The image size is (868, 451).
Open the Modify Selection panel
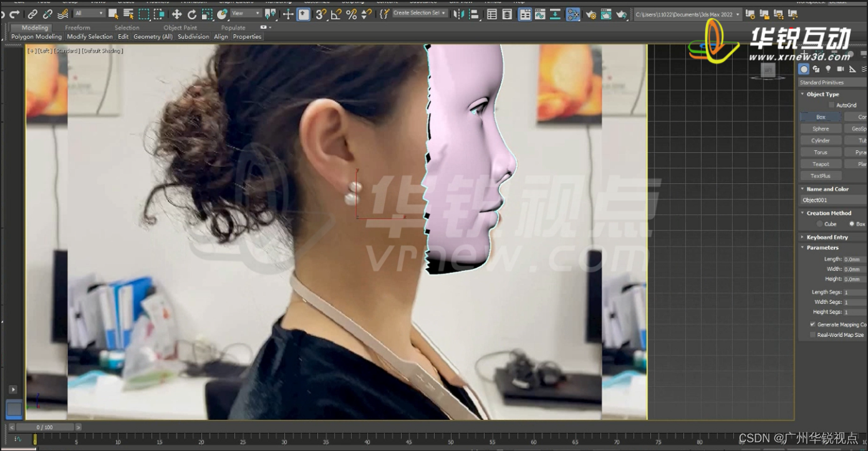click(90, 37)
